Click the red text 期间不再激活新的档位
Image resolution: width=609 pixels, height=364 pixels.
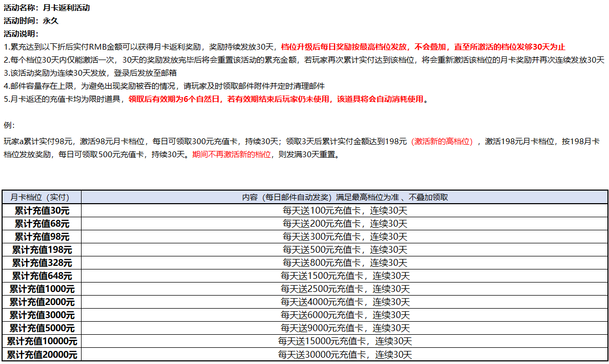click(x=232, y=155)
